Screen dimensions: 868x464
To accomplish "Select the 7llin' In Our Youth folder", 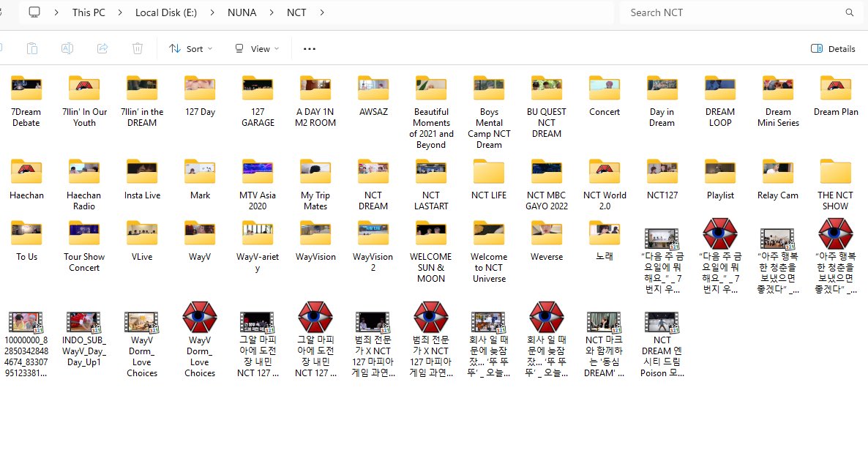I will 84,101.
